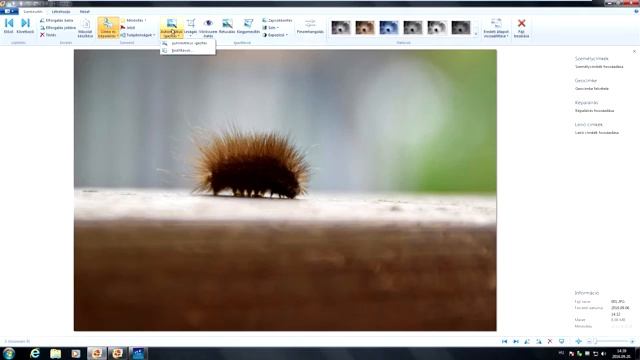Delete the photo using the bottom bar X icon

[550, 341]
